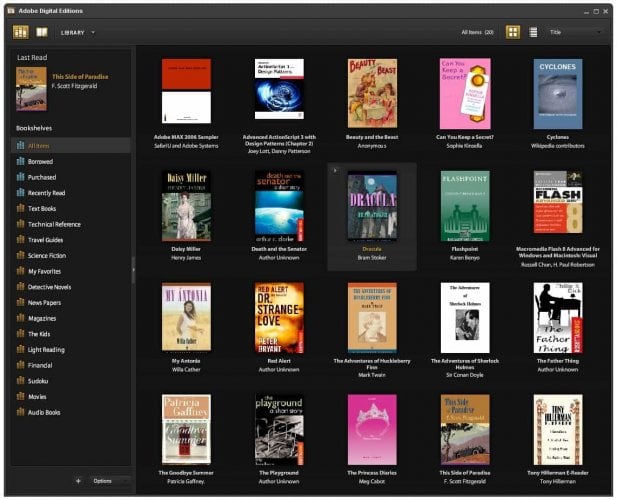Select Tony Hillerman E-Reader cover

558,430
